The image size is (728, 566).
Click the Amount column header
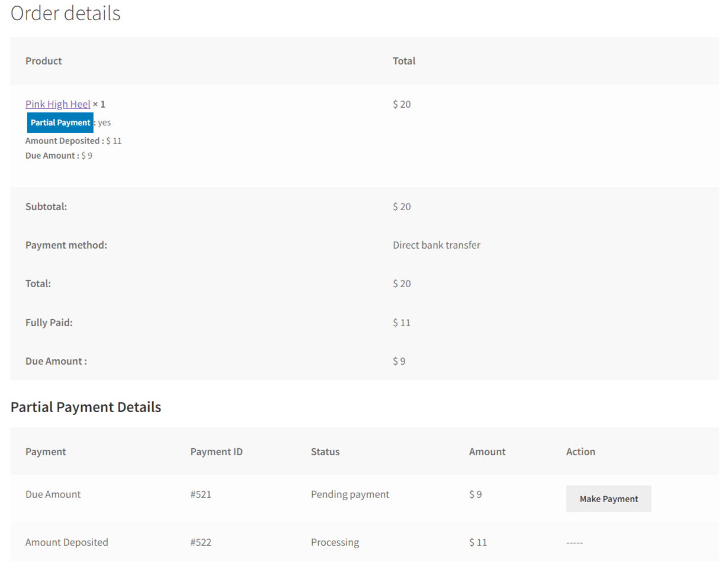pyautogui.click(x=487, y=452)
